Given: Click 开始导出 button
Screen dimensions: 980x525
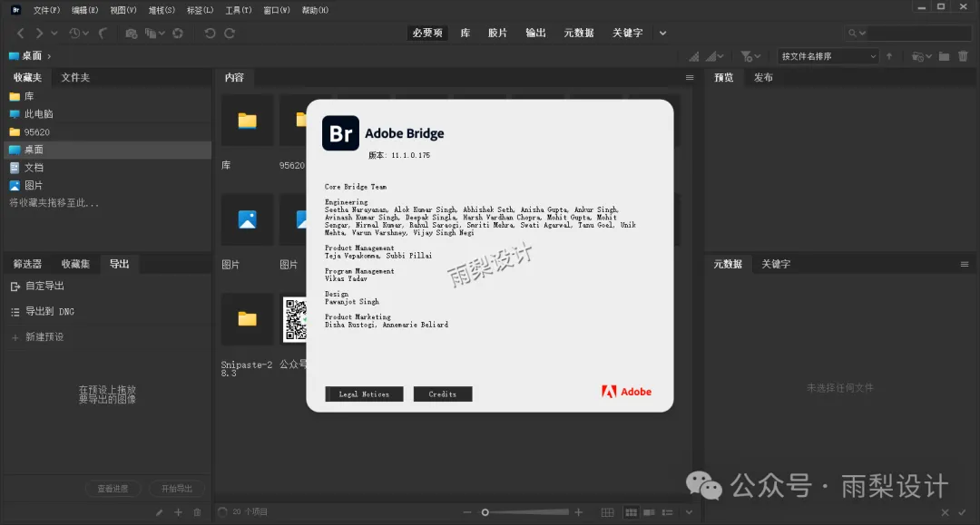Looking at the screenshot, I should pyautogui.click(x=177, y=489).
